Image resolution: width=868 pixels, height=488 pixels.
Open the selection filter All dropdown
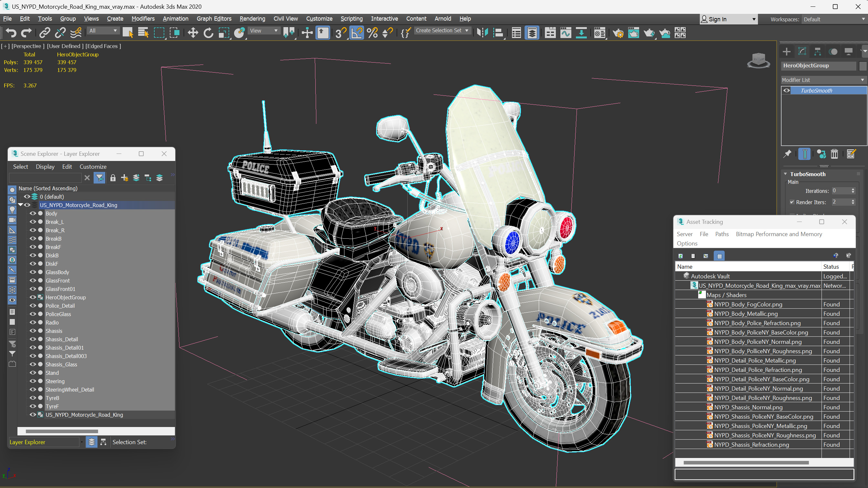tap(103, 31)
